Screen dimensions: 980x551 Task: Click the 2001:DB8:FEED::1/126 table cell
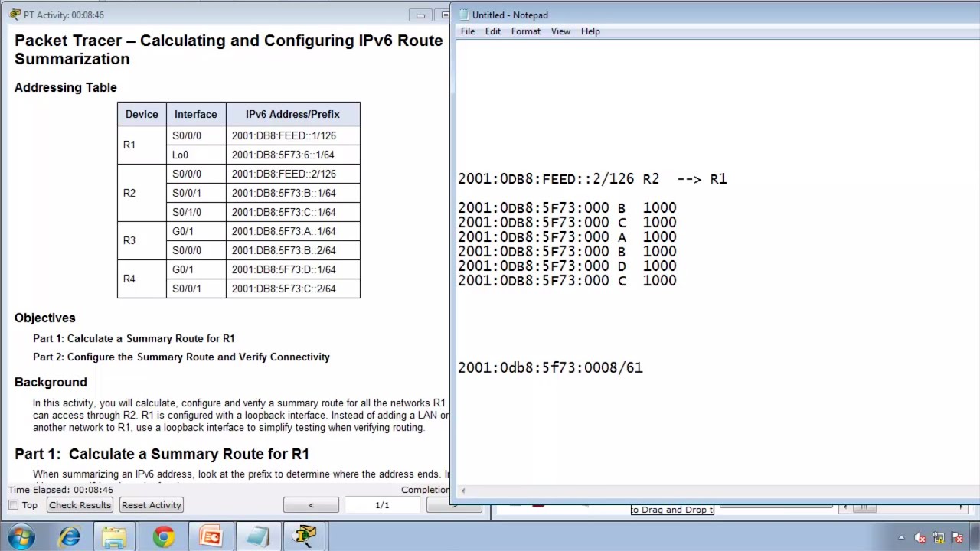click(x=292, y=135)
